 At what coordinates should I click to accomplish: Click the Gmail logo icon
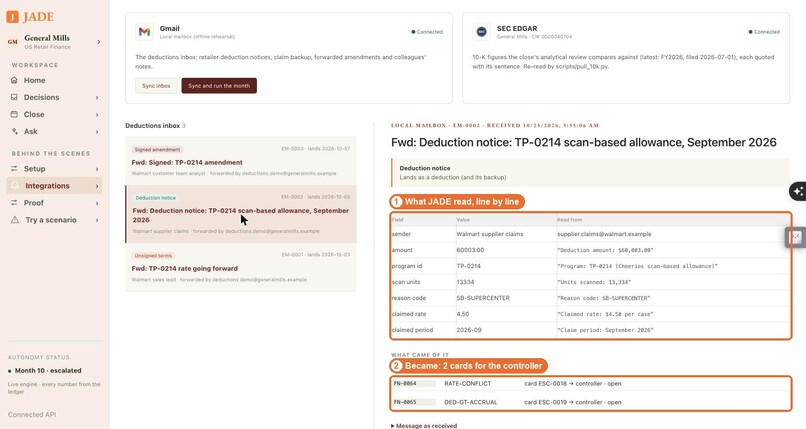[x=144, y=32]
